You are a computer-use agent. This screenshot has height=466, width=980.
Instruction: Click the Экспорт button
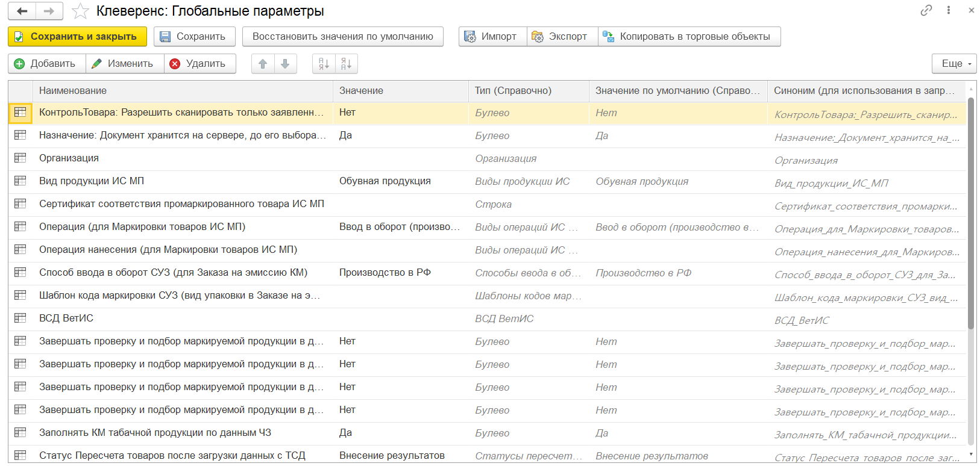click(x=562, y=37)
